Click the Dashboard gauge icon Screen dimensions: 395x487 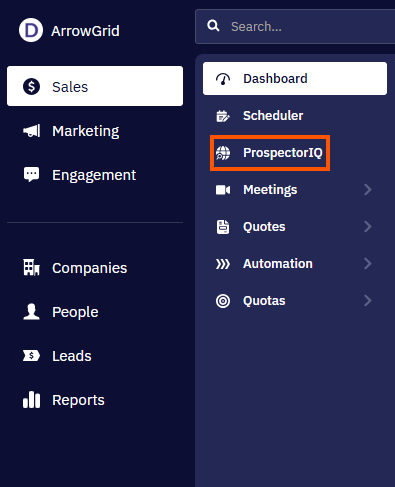click(x=223, y=79)
